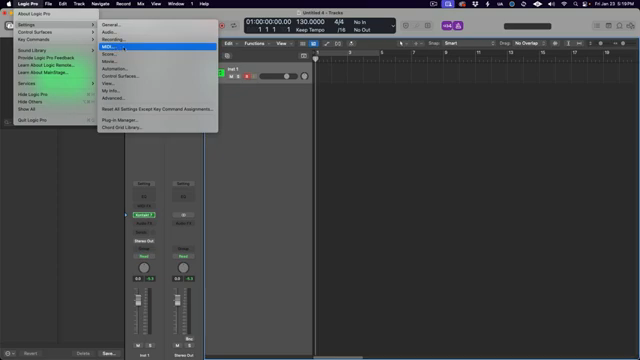Toggle the Flex icon in tracks toolbar

[338, 43]
